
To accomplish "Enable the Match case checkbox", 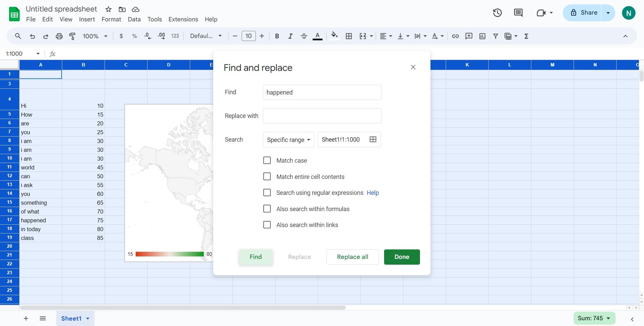I will tap(267, 160).
